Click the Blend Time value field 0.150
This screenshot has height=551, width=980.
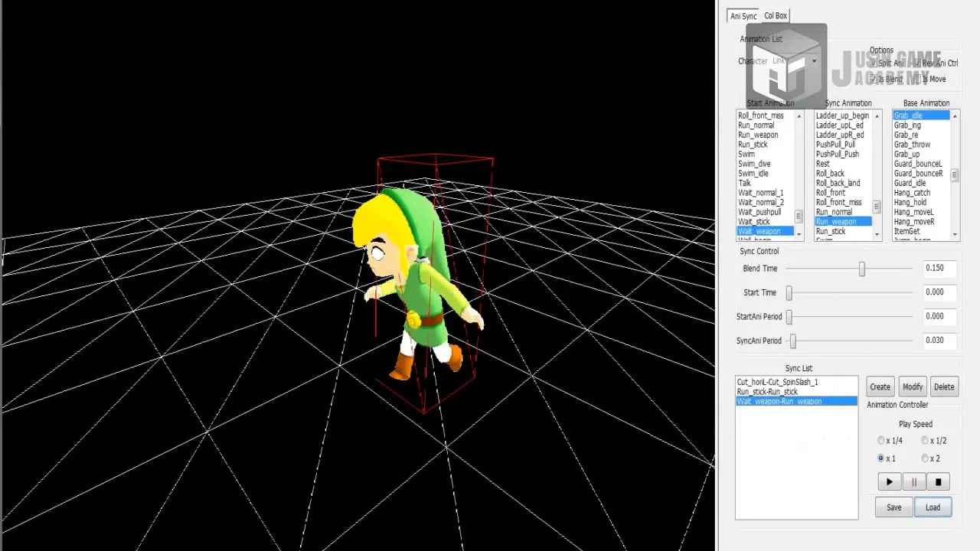tap(939, 268)
